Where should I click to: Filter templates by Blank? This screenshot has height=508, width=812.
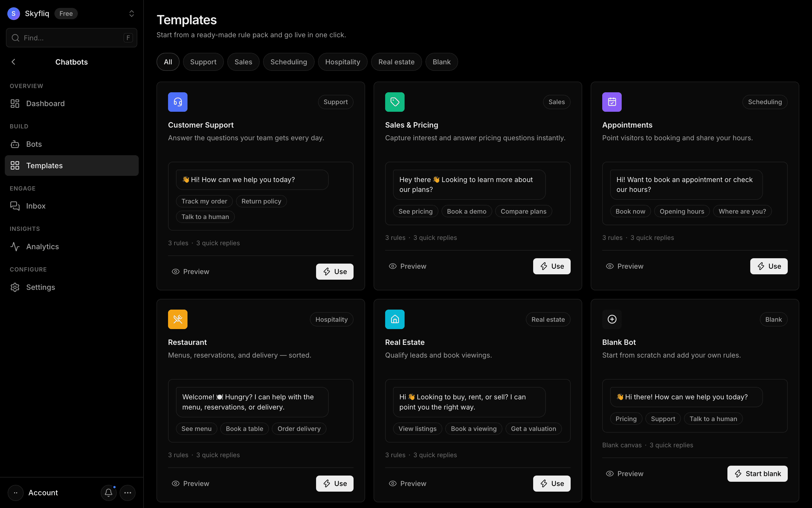pos(442,62)
